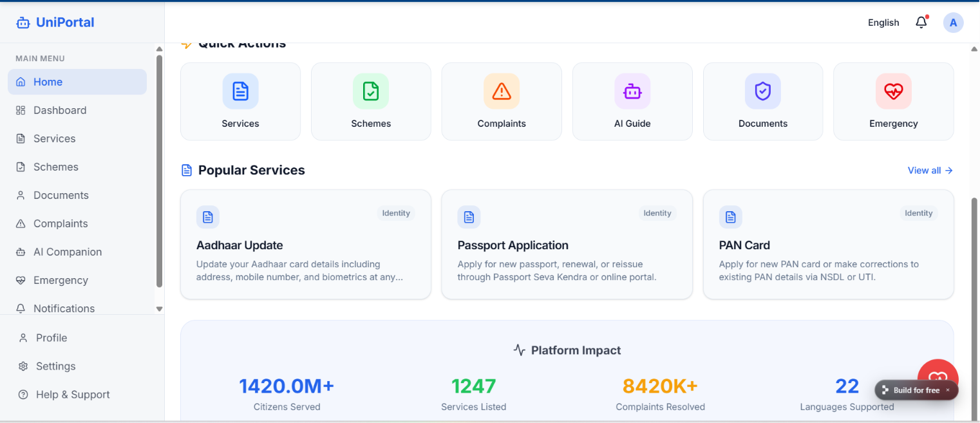Click the Popular Services heading document icon
The width and height of the screenshot is (980, 423).
pyautogui.click(x=187, y=171)
